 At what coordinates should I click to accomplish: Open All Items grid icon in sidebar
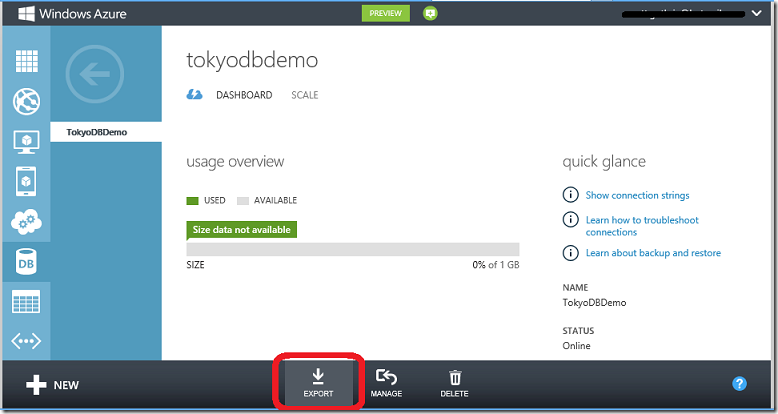27,61
